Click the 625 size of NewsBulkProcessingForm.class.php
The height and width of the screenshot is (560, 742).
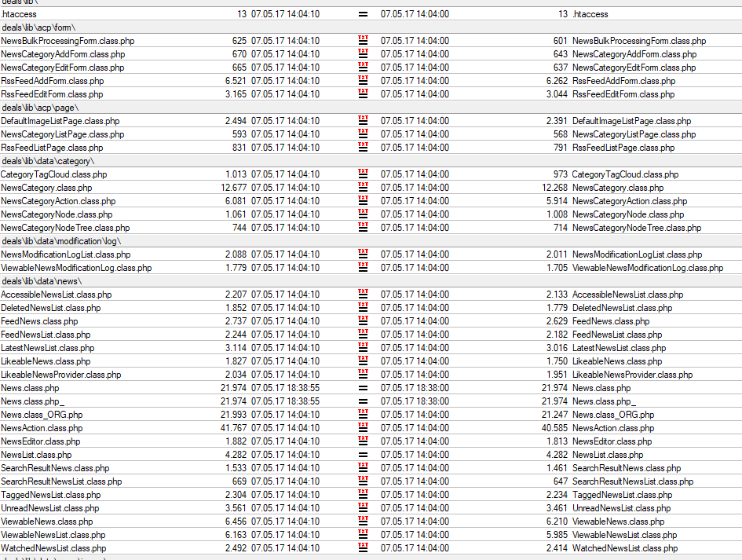pyautogui.click(x=239, y=41)
